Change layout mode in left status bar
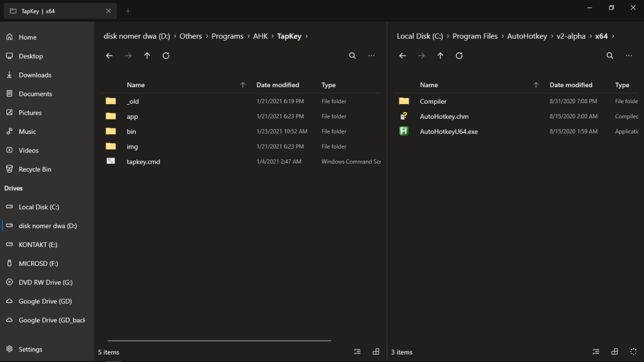644x362 pixels. [376, 352]
